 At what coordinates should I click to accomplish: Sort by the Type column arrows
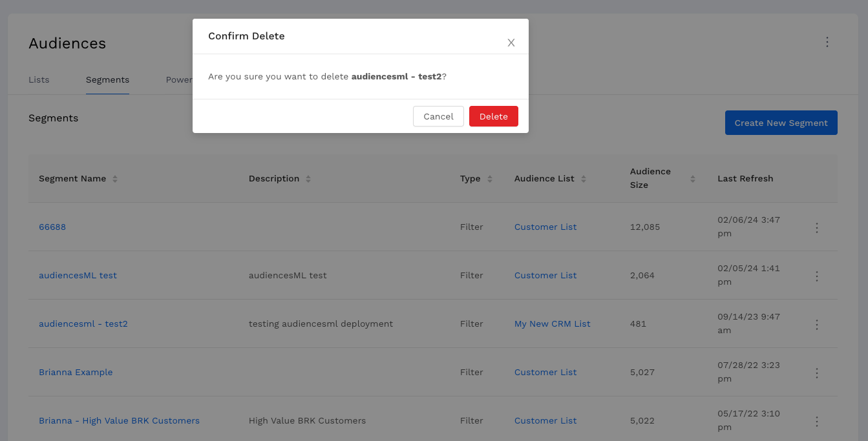[x=490, y=179]
